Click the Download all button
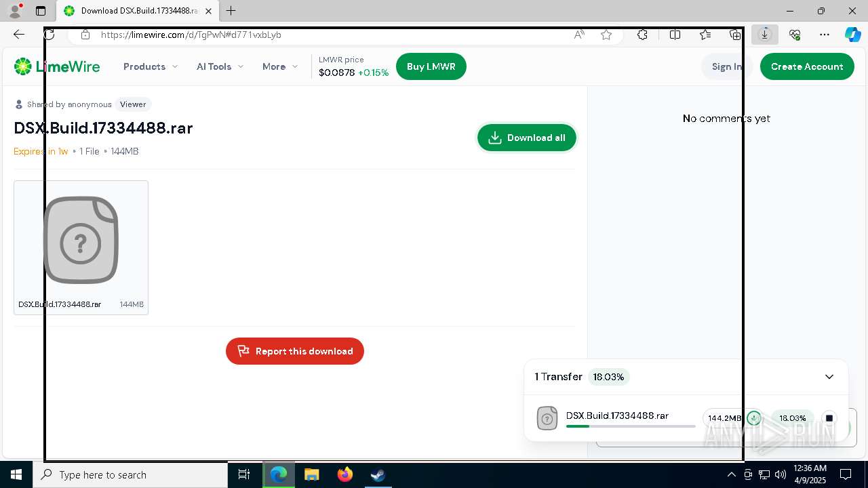The image size is (868, 488). tap(527, 138)
